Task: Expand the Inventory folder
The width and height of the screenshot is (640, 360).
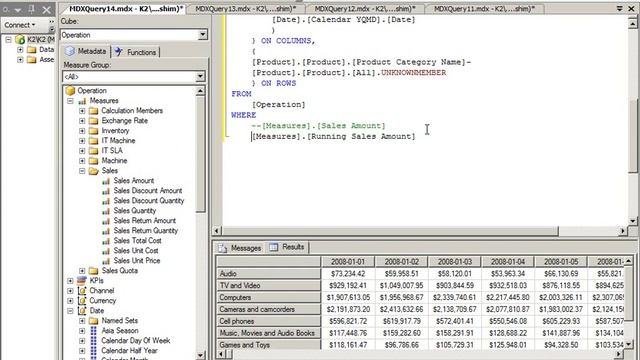Action: (x=82, y=131)
